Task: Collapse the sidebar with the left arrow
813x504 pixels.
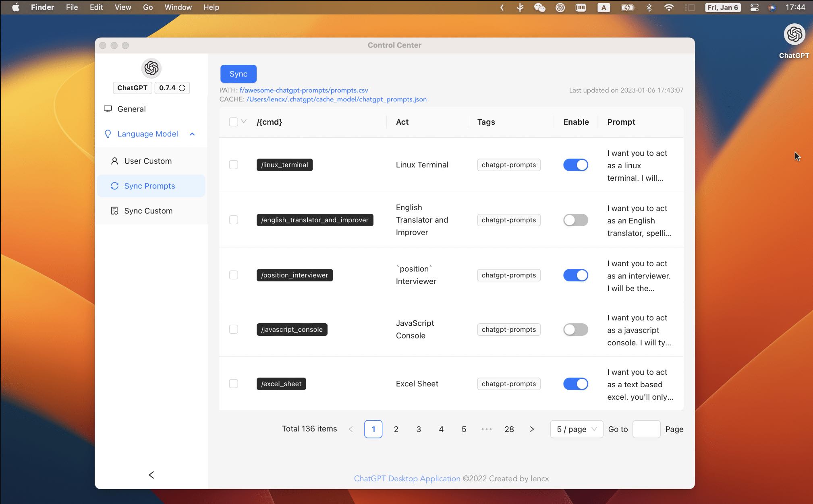Action: pos(151,475)
